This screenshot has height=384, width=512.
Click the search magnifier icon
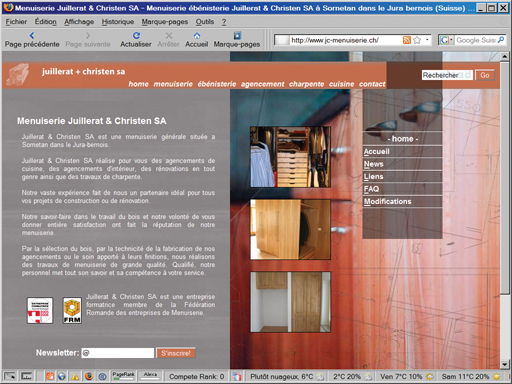pos(501,40)
